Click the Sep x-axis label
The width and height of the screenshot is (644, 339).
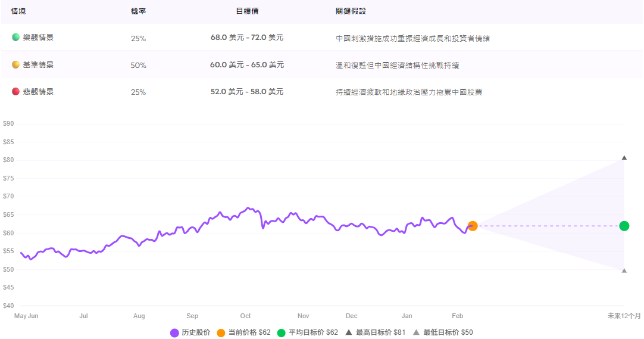coord(192,316)
